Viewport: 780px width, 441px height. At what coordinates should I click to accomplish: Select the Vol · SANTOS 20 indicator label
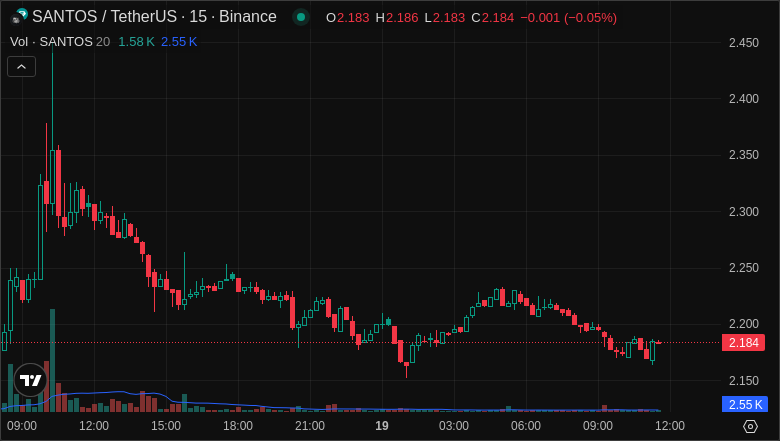[60, 42]
